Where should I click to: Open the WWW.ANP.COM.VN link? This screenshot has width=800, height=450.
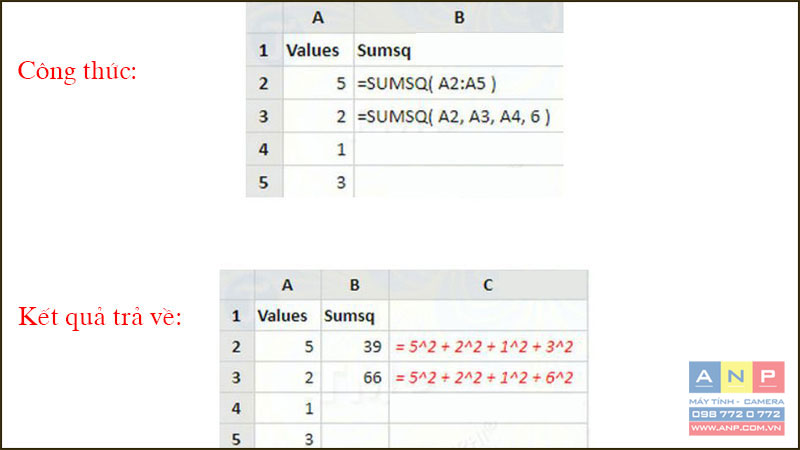[736, 428]
